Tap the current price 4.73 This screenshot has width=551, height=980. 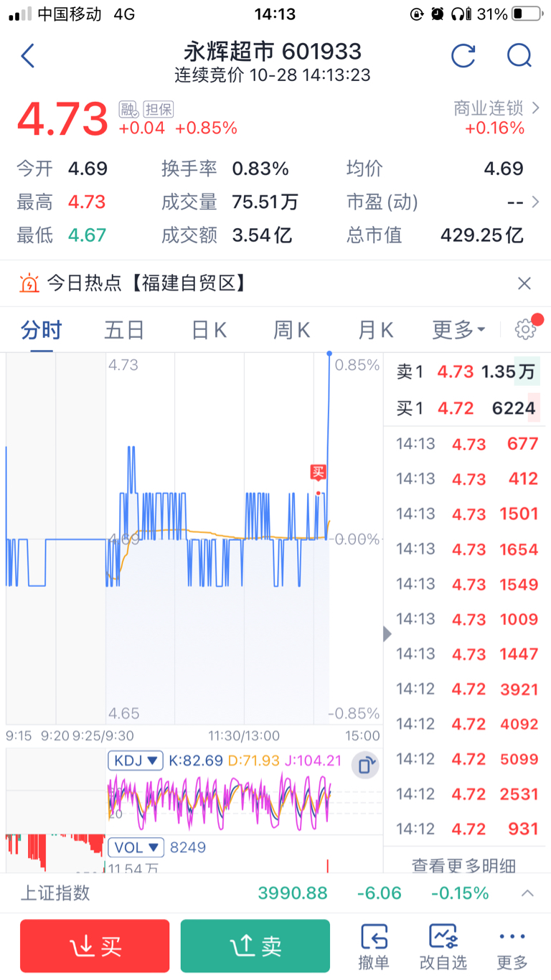(62, 119)
